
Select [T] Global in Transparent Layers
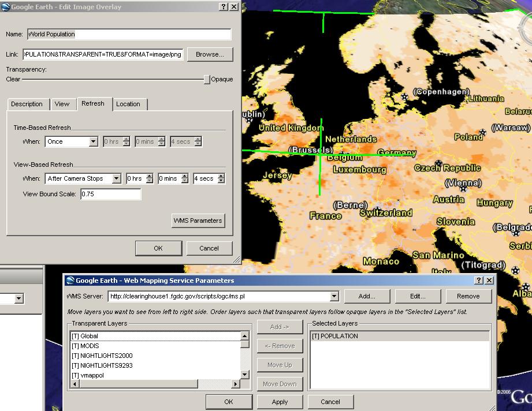[155, 336]
